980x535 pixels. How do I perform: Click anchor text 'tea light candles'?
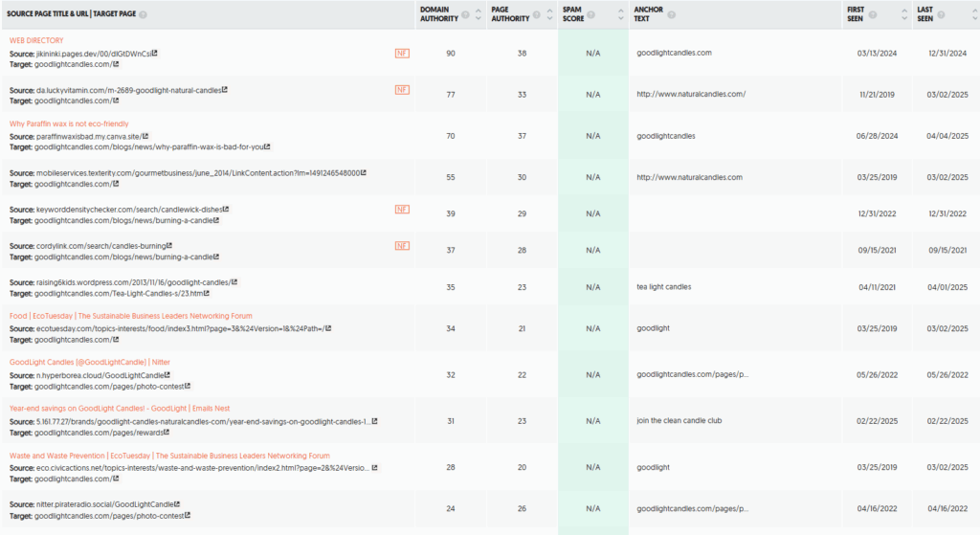(664, 287)
